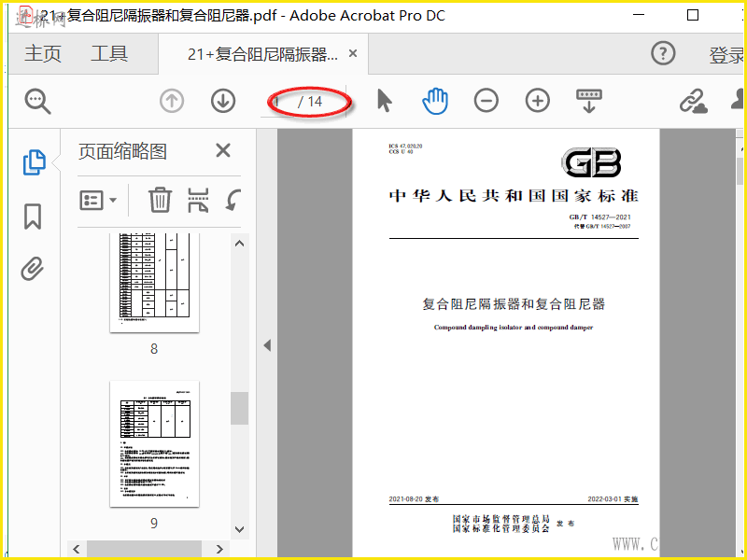The height and width of the screenshot is (560, 747).
Task: Open the Help question mark icon
Action: point(663,53)
